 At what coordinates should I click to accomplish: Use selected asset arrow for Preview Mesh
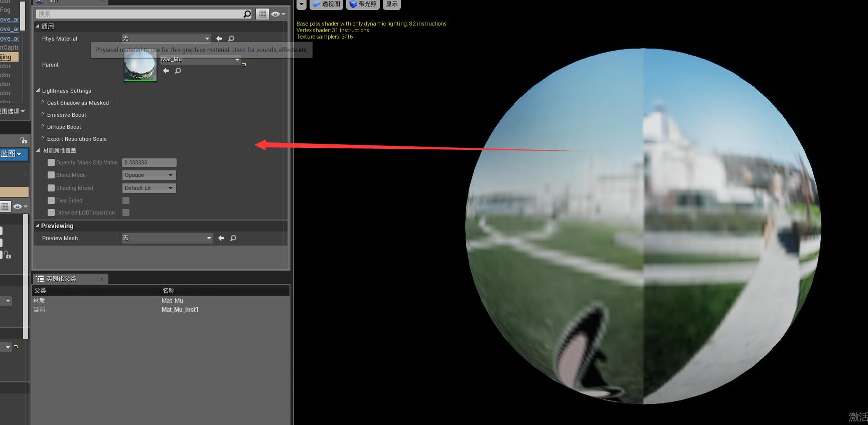[221, 238]
